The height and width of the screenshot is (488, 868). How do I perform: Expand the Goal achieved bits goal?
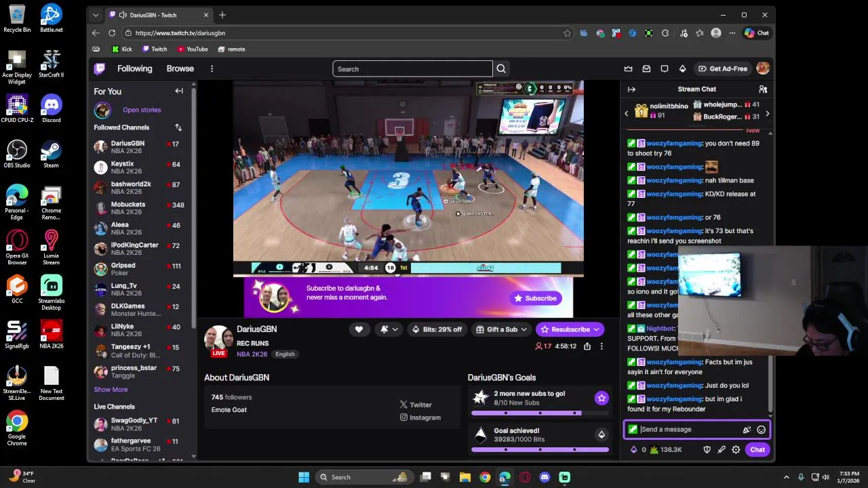601,434
